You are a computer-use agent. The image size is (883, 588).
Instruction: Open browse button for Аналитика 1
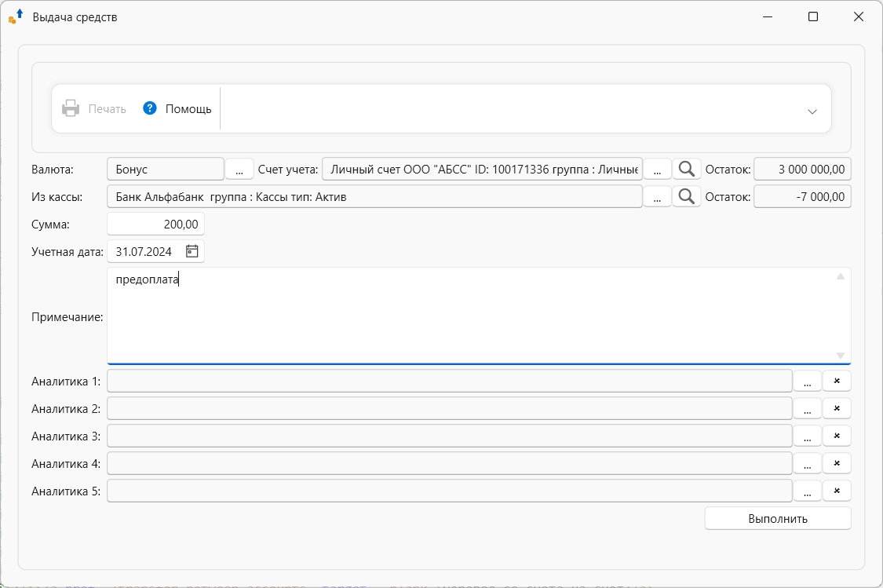click(x=808, y=381)
